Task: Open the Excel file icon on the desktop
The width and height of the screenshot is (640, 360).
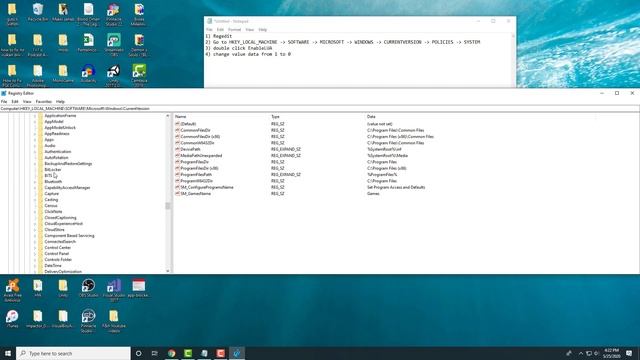Action: click(x=88, y=42)
